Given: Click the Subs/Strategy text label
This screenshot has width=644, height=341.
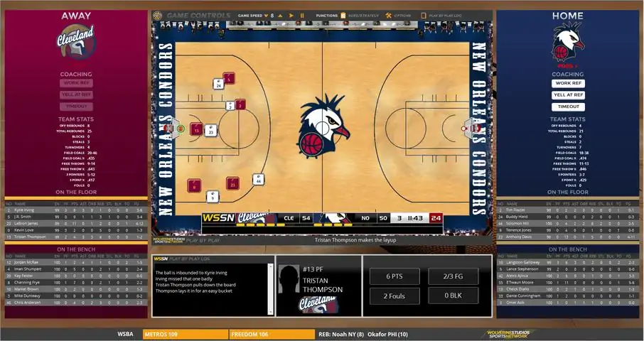Looking at the screenshot, I should click(364, 16).
